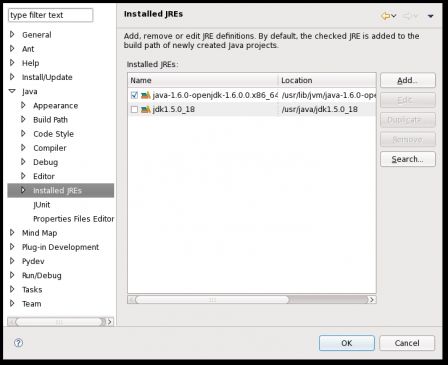The width and height of the screenshot is (448, 365).
Task: Expand the Tasks node
Action: (x=12, y=289)
